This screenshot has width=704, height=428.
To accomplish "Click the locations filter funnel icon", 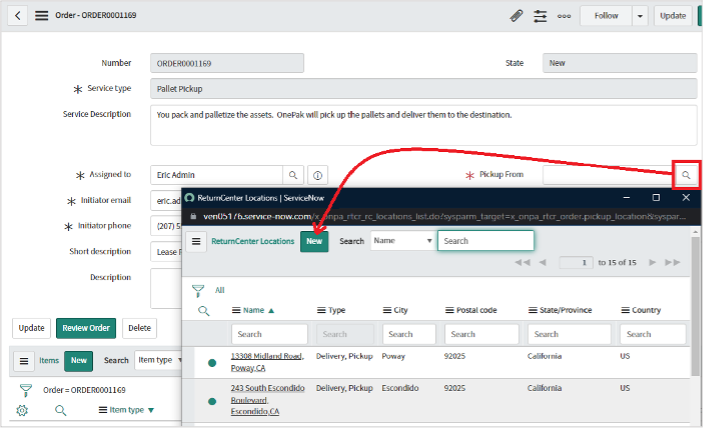I will tap(198, 291).
